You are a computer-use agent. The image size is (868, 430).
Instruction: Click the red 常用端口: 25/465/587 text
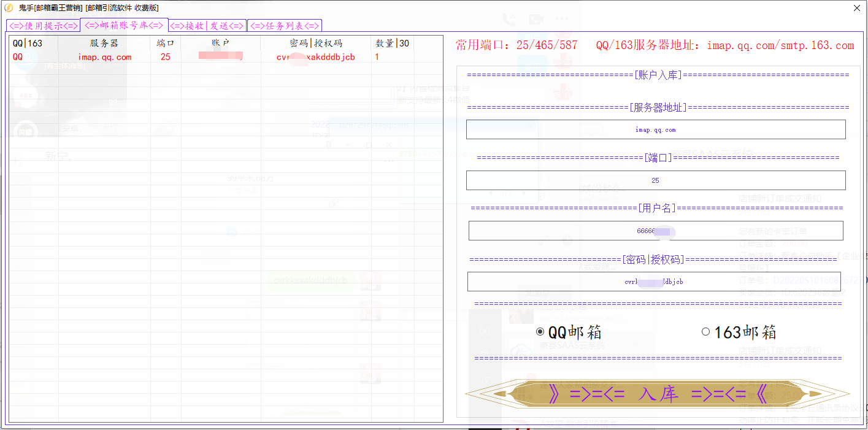[x=517, y=45]
